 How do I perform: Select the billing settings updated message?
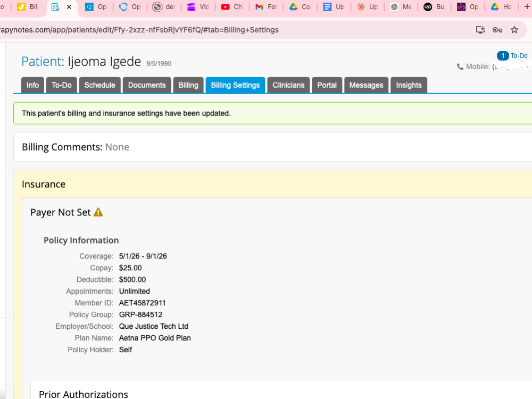pyautogui.click(x=126, y=113)
